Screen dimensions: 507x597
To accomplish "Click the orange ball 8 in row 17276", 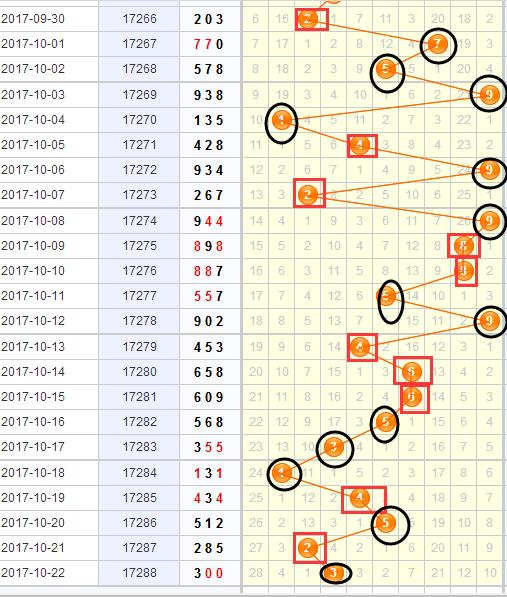I will point(464,271).
